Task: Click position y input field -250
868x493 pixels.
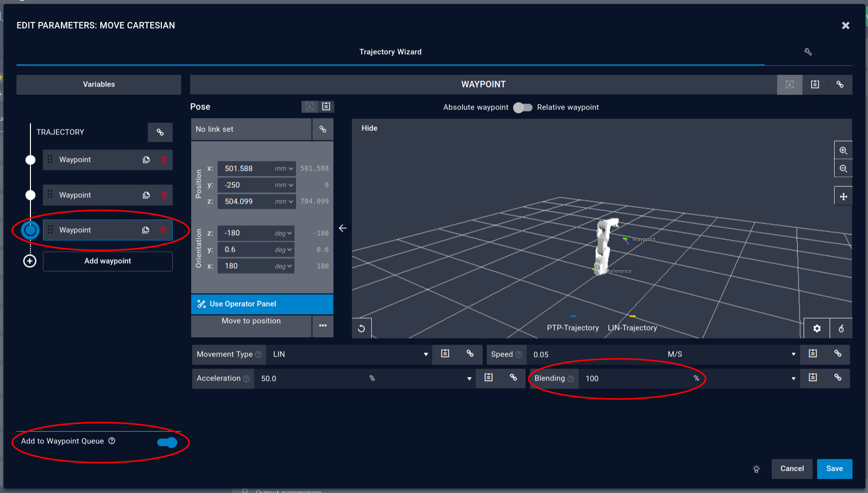Action: pos(246,185)
